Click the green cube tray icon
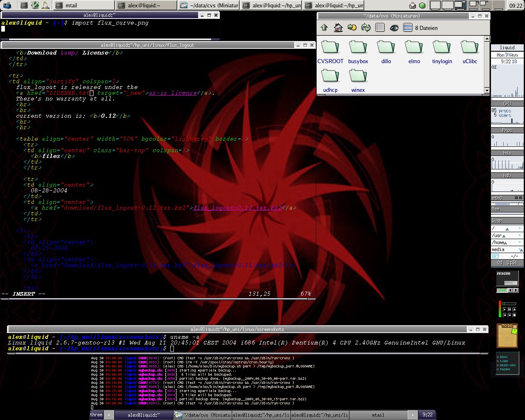 pos(422,5)
